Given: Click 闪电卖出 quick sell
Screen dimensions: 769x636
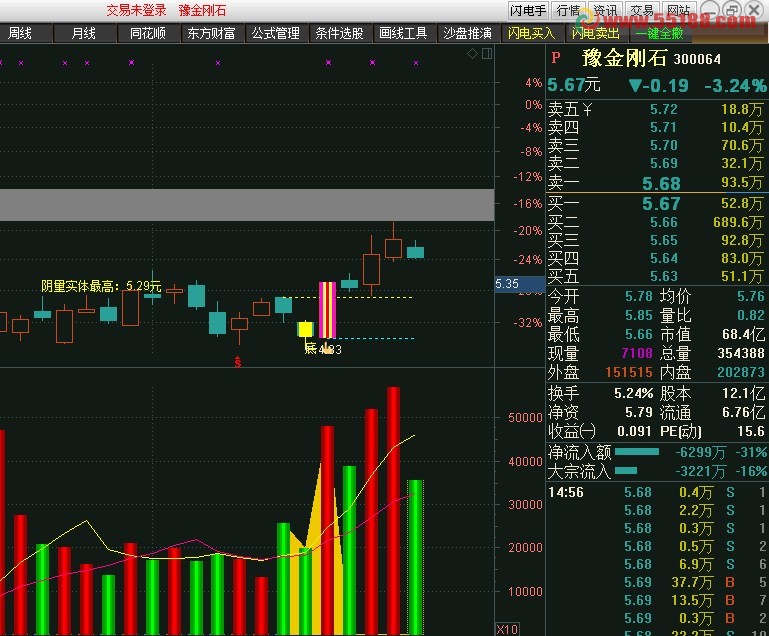Looking at the screenshot, I should 595,33.
